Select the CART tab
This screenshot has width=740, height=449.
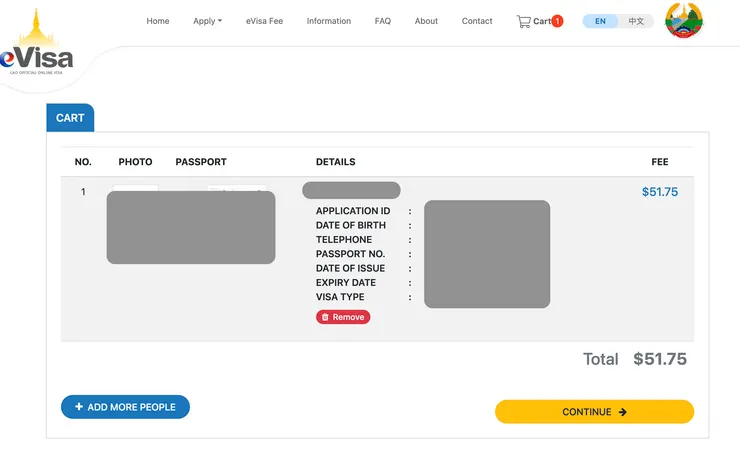tap(70, 118)
